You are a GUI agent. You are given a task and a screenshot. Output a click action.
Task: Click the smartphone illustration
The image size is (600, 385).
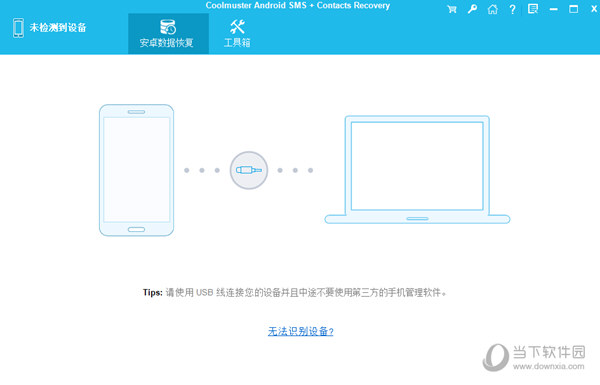click(x=136, y=170)
